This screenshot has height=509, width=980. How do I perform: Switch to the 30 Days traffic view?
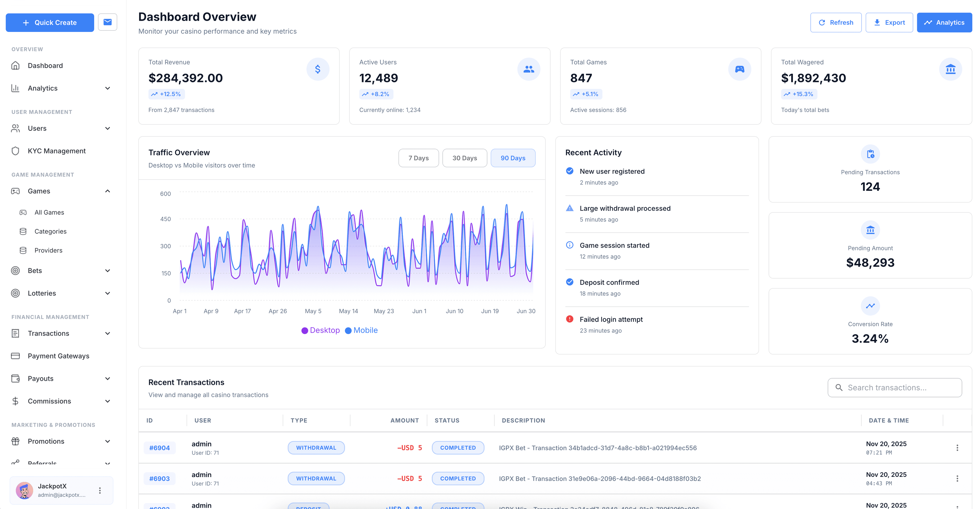[464, 158]
